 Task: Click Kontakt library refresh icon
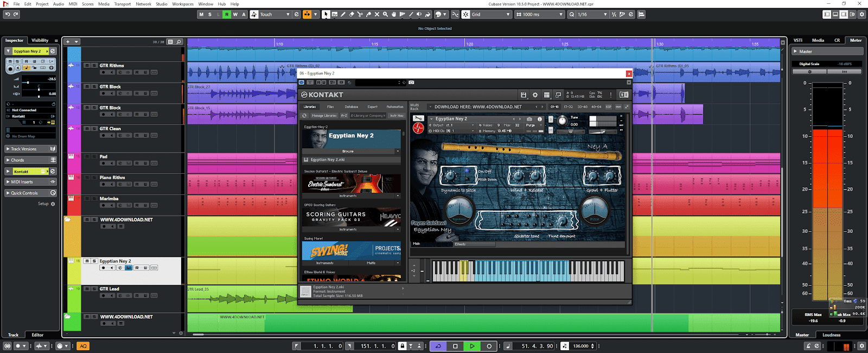pos(305,115)
